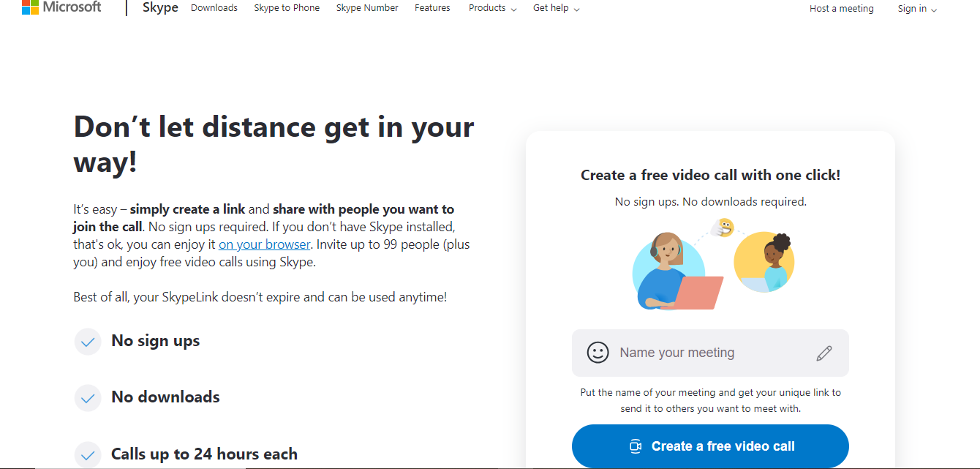The height and width of the screenshot is (469, 980).
Task: Follow the on your browser link
Action: (x=265, y=244)
